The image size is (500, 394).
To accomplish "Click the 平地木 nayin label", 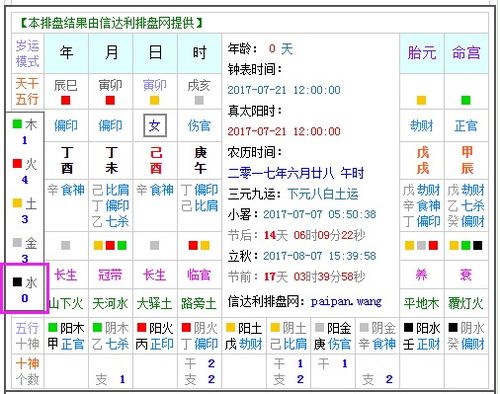I will coord(421,304).
